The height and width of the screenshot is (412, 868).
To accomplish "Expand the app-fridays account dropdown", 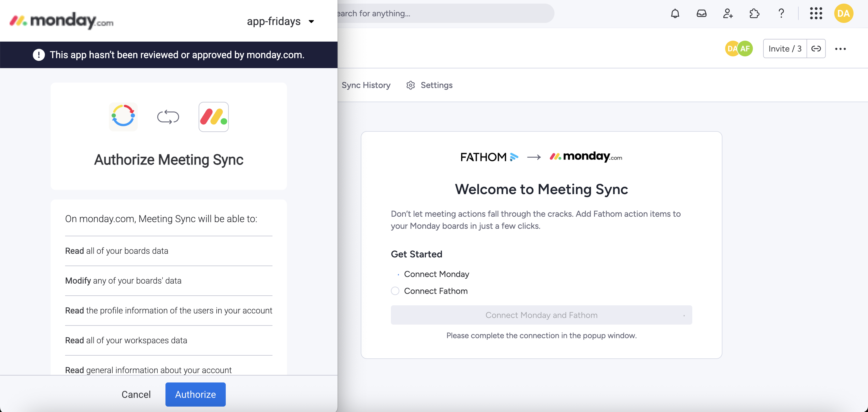I will click(280, 21).
